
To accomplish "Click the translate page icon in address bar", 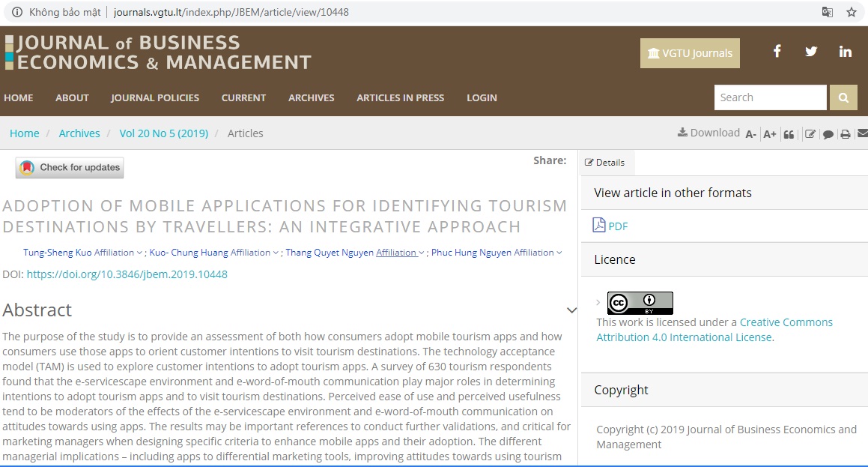I will [827, 12].
